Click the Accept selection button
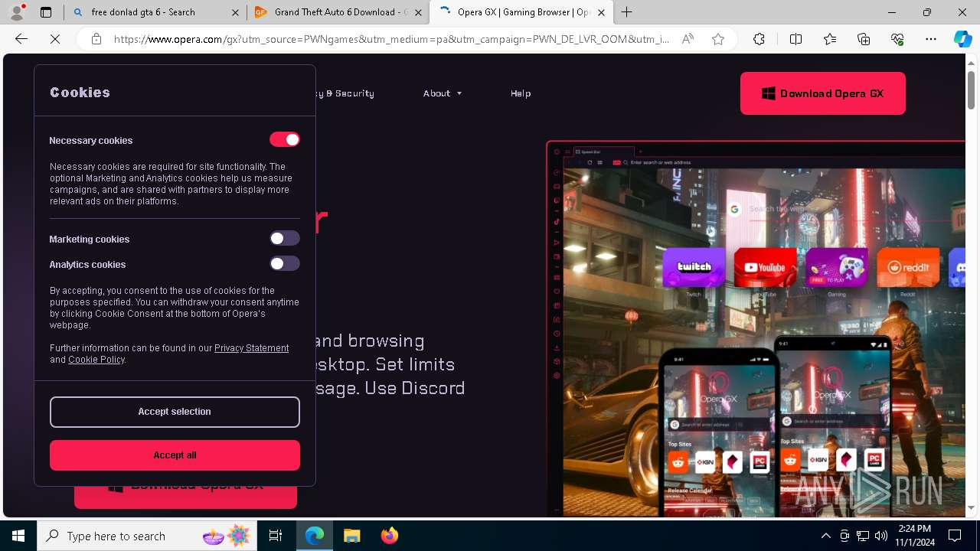Image resolution: width=980 pixels, height=551 pixels. (x=175, y=412)
